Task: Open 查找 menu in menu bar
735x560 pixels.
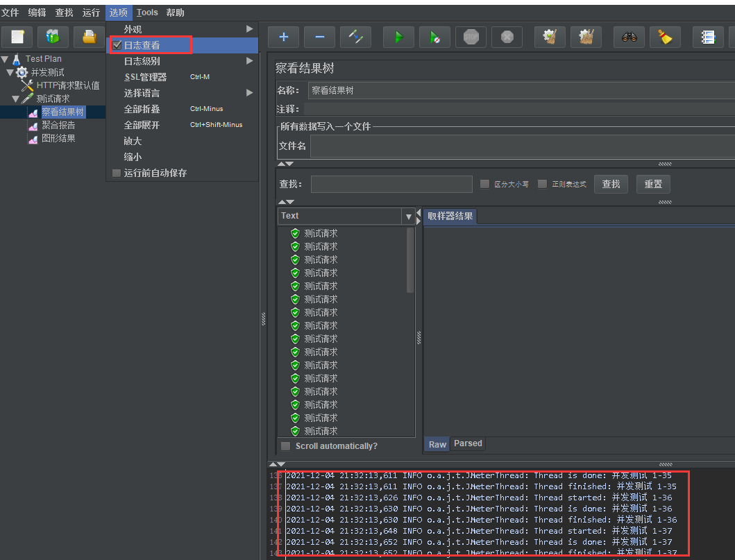Action: 65,12
